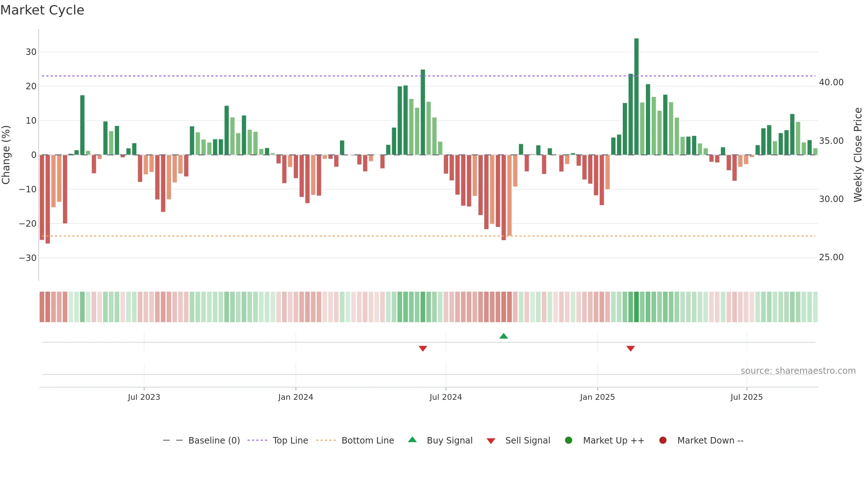This screenshot has height=488, width=868.
Task: Click the purple dotted Top Line in the chart
Action: tap(429, 76)
